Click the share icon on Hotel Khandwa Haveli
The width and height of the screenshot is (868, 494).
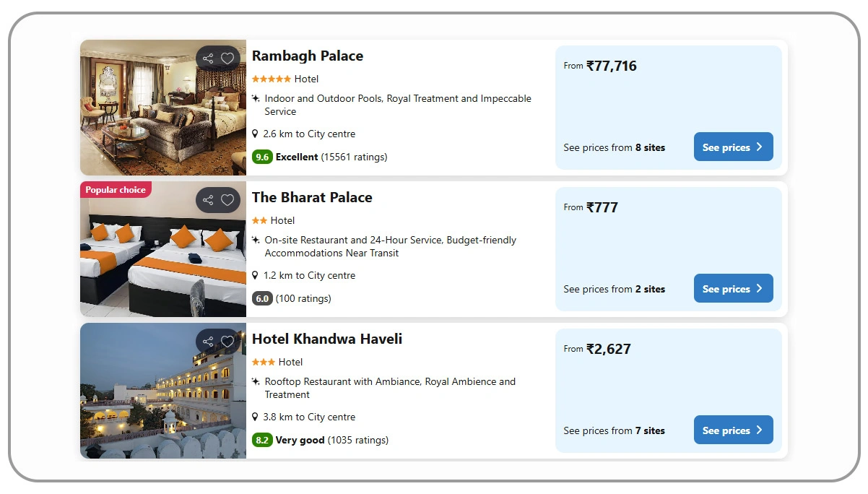(x=208, y=341)
